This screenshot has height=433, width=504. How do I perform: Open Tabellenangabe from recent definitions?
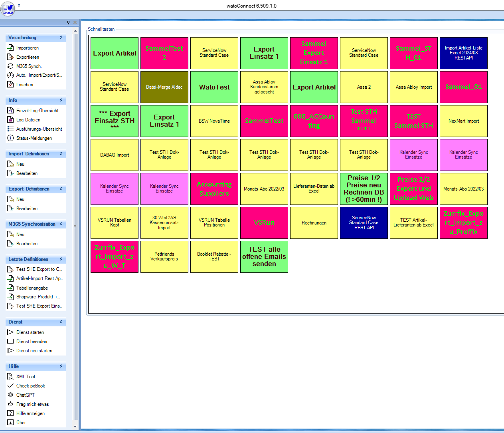(32, 288)
